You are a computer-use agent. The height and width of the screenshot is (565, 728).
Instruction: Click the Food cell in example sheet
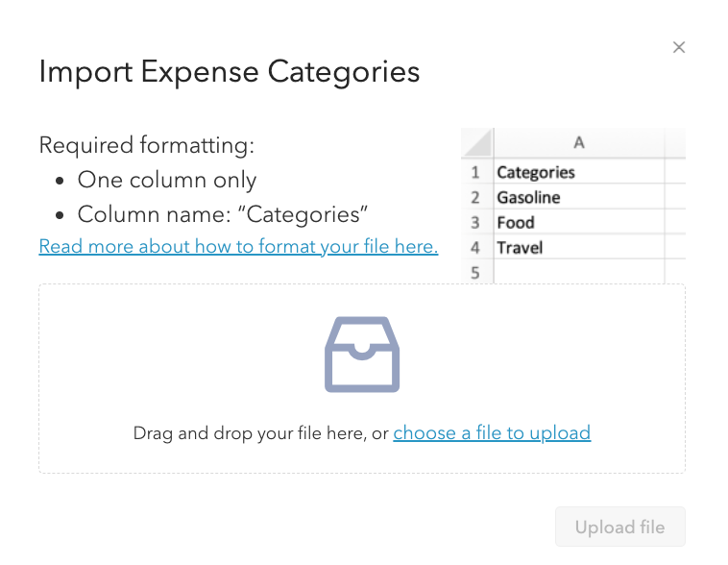point(579,223)
